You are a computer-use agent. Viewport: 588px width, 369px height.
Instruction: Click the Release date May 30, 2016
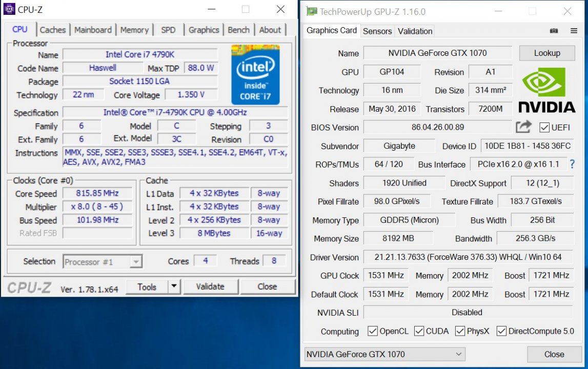click(x=392, y=109)
